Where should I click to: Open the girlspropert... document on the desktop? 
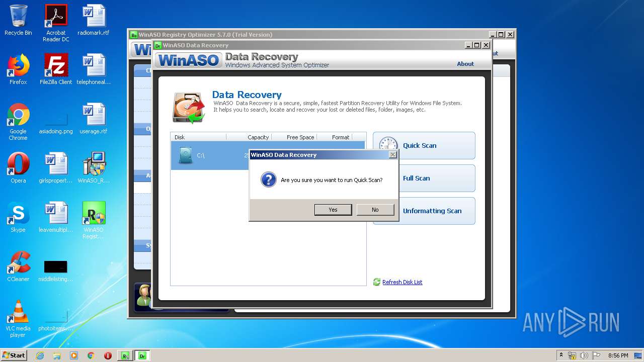tap(56, 168)
